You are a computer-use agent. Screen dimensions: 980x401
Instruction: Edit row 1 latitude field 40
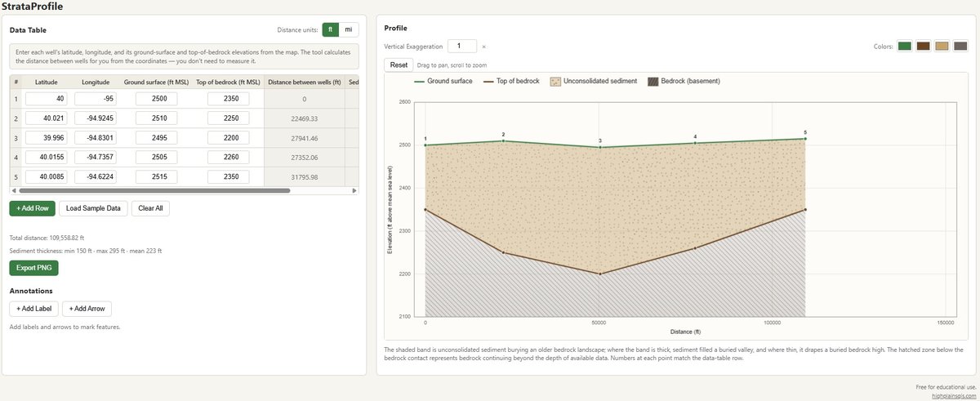tap(47, 99)
